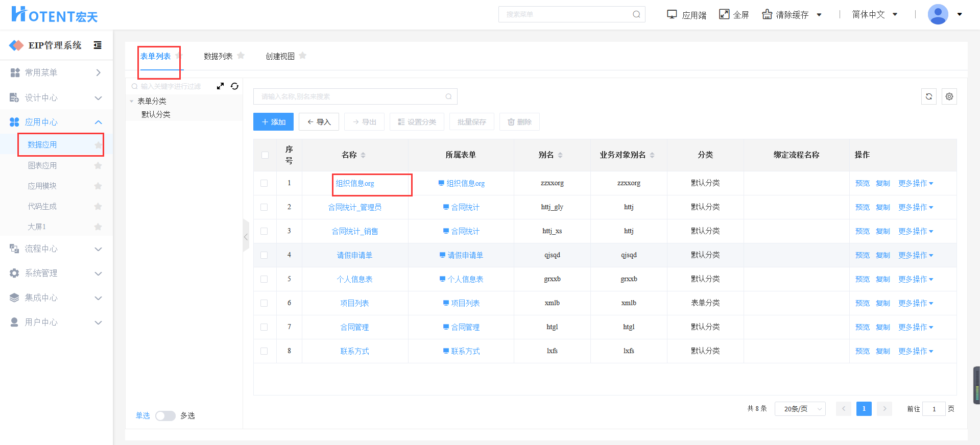Viewport: 980px width, 445px height.
Task: Open the 简体中文 language dropdown
Action: point(874,14)
